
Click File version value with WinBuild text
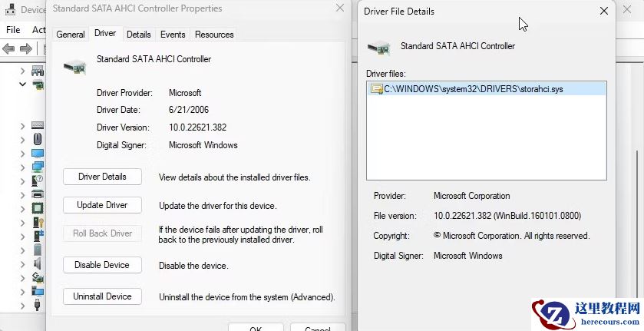507,216
